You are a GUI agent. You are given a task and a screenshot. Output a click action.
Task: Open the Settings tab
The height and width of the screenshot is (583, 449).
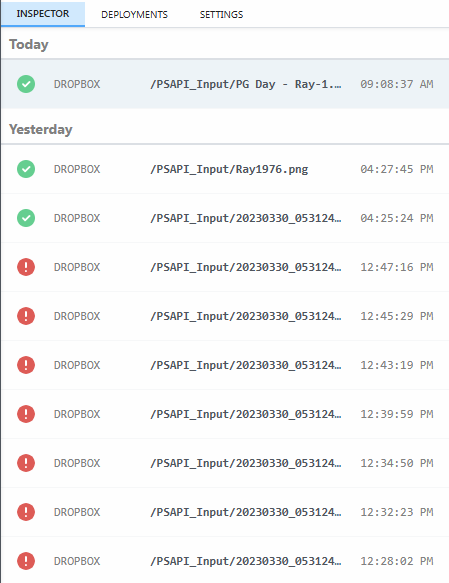click(221, 15)
